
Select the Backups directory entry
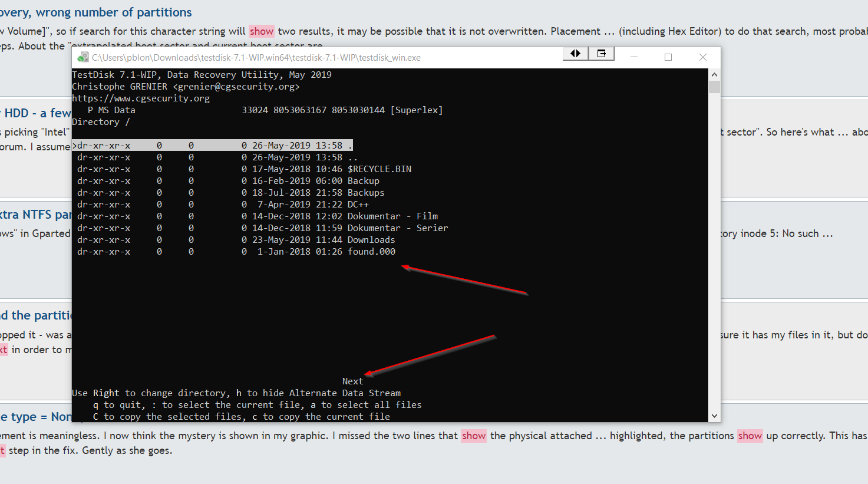point(230,193)
